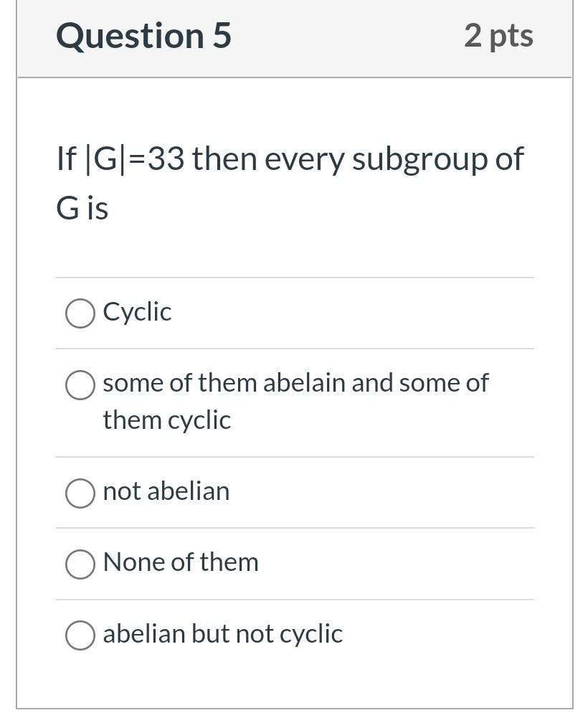Click "them cyclic" on the option's second line
588x728 pixels.
[x=166, y=420]
